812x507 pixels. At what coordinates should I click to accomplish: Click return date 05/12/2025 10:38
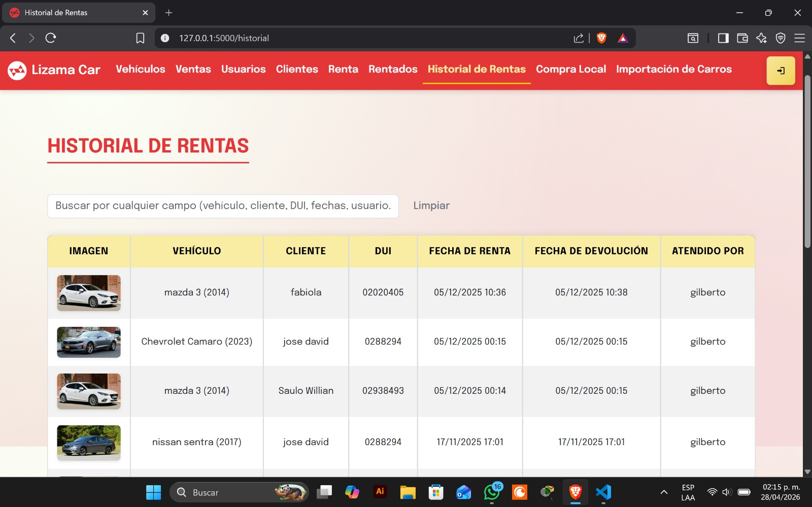coord(591,292)
